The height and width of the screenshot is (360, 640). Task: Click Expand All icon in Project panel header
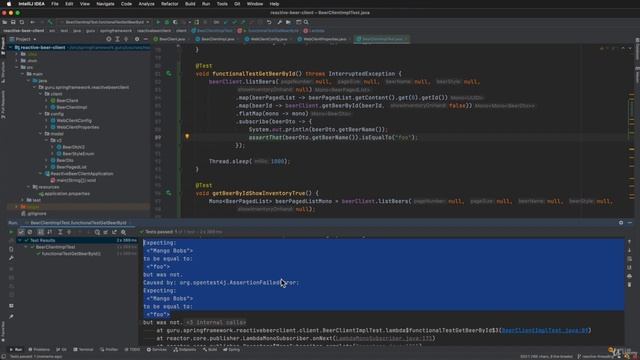point(118,39)
